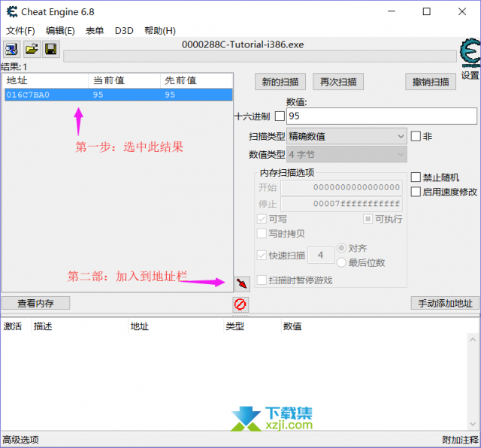Select 对齐 alignment radio button

[x=341, y=248]
